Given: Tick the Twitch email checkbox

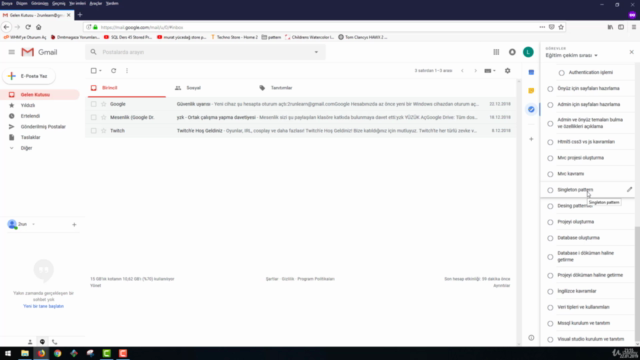Looking at the screenshot, I should (93, 131).
